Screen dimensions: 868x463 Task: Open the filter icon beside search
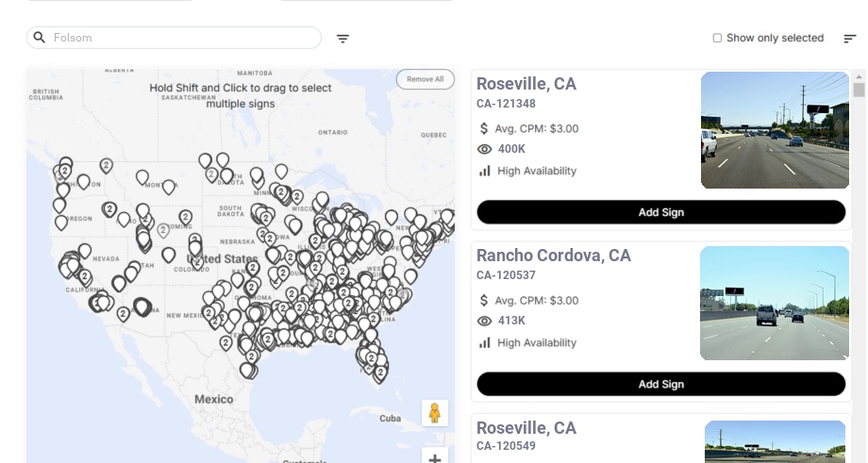[343, 39]
